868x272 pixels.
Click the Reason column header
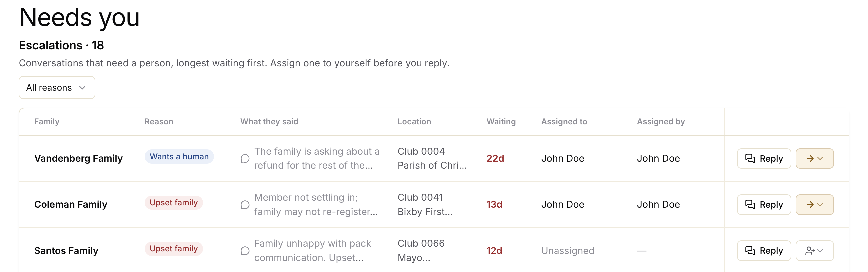pos(159,122)
